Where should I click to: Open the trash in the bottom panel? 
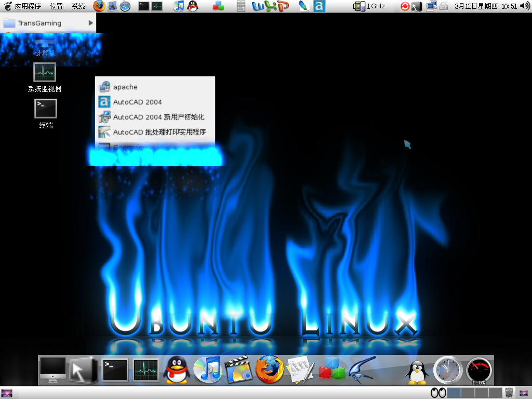(509, 393)
